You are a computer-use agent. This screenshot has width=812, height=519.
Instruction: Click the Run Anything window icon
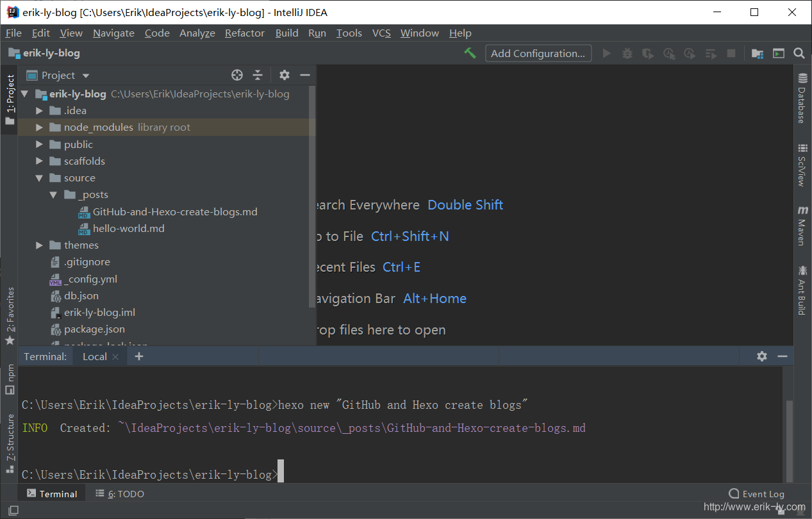[779, 53]
